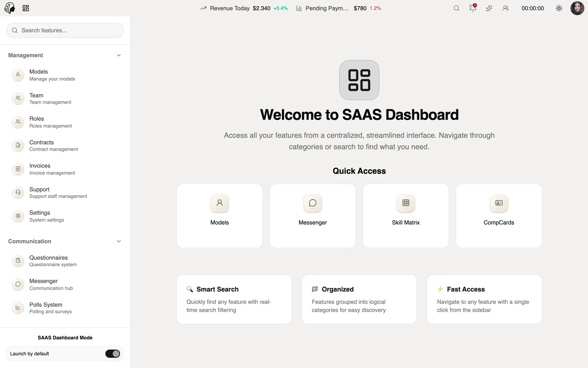Open Contracts sidebar item

click(x=65, y=146)
